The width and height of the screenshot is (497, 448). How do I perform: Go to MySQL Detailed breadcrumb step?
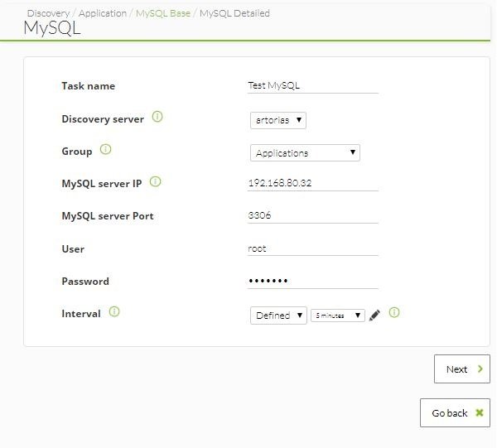pyautogui.click(x=234, y=13)
